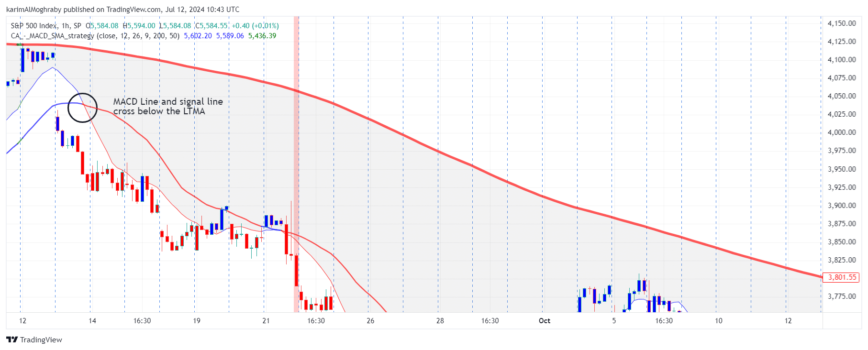
Task: Select the high value H5,594.00
Action: (x=139, y=26)
